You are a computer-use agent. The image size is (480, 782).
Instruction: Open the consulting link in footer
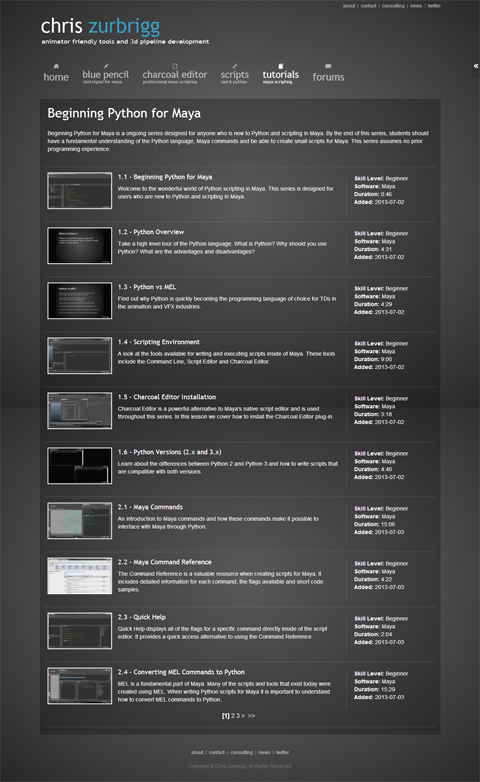pos(241,753)
